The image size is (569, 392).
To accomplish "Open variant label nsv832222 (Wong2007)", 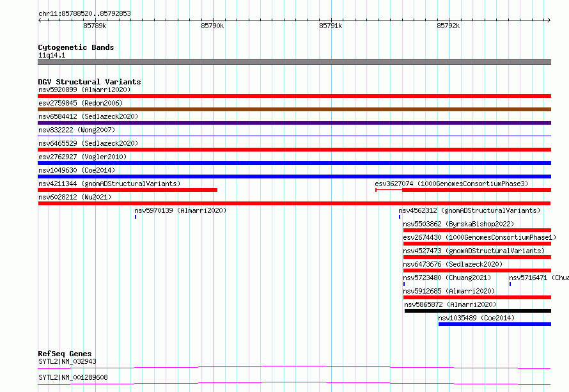I will [77, 130].
